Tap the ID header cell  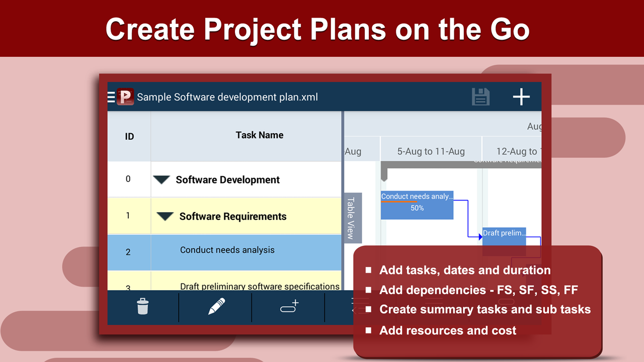[x=129, y=136]
